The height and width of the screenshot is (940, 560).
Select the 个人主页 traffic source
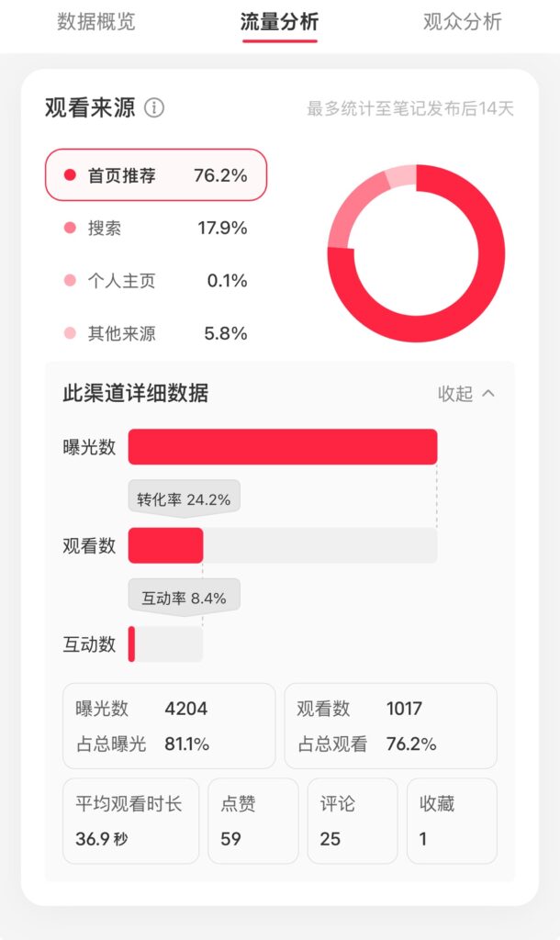coord(156,281)
